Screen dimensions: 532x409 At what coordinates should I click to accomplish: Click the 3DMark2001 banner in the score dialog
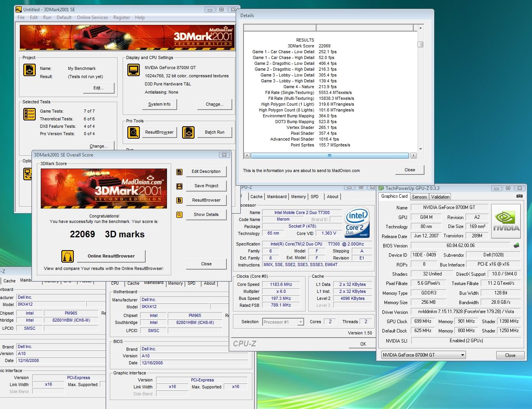(104, 188)
